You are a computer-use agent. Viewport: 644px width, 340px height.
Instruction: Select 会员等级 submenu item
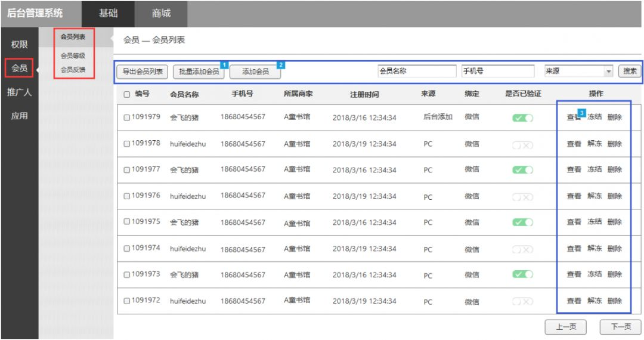(x=73, y=55)
